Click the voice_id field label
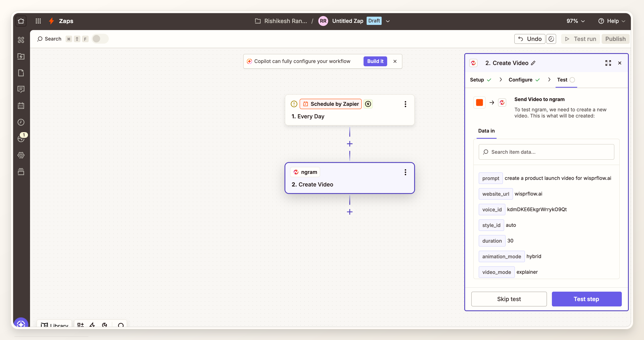 pyautogui.click(x=492, y=210)
